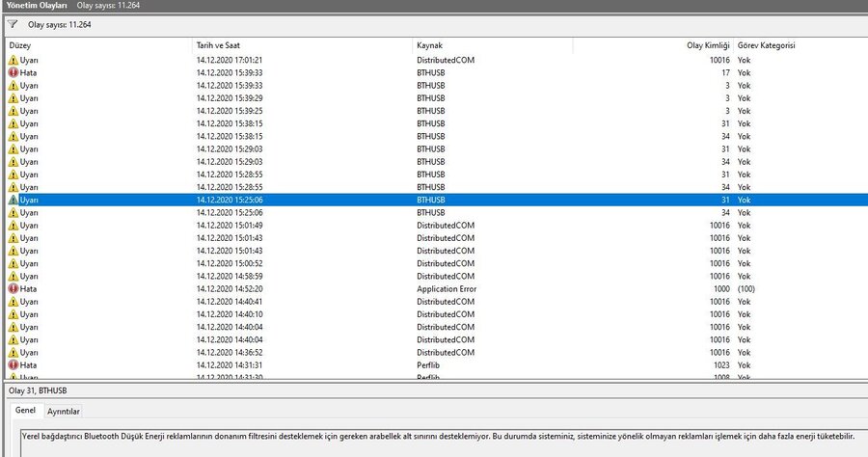Sort by Tarih ve Saat column header
Viewport: 868px width, 457px height.
pos(218,45)
